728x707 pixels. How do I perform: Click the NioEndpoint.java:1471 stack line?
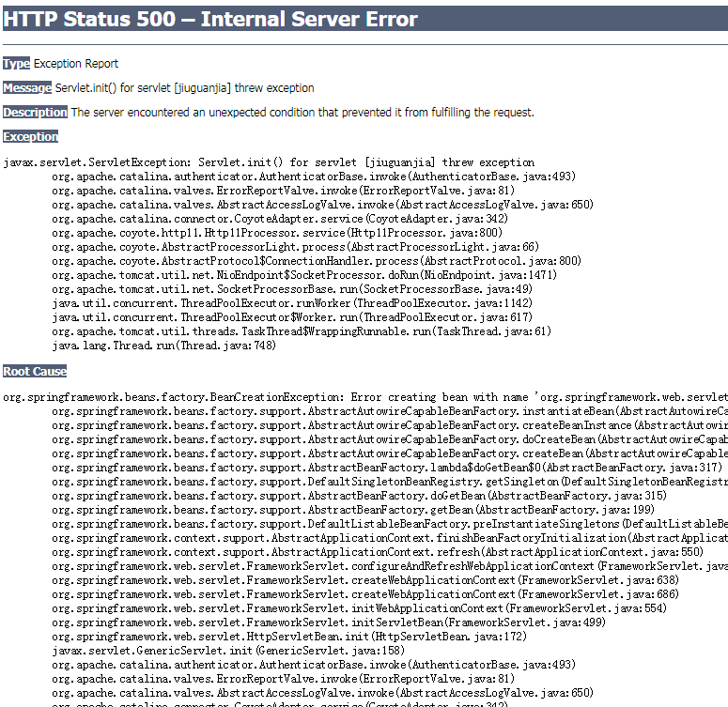304,275
